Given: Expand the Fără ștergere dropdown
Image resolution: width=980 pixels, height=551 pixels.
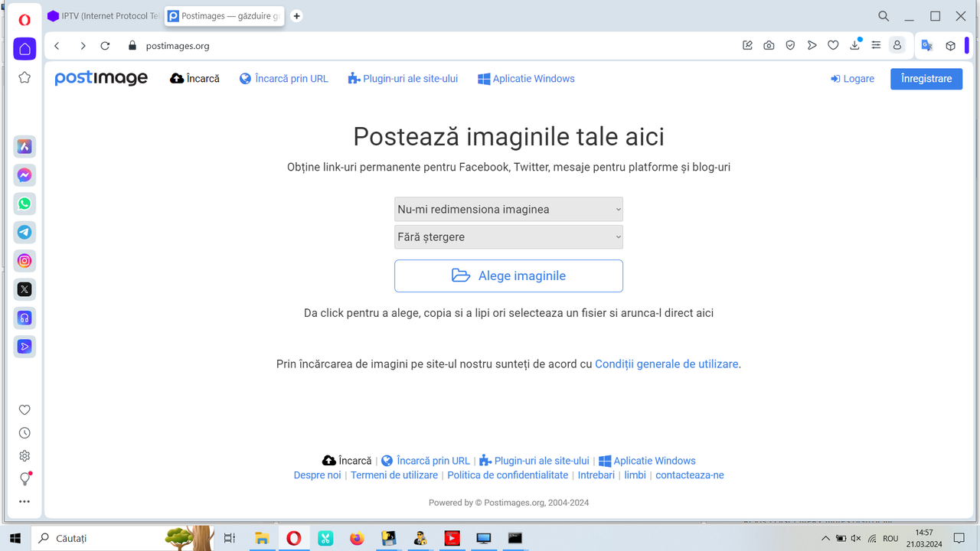Looking at the screenshot, I should [508, 237].
